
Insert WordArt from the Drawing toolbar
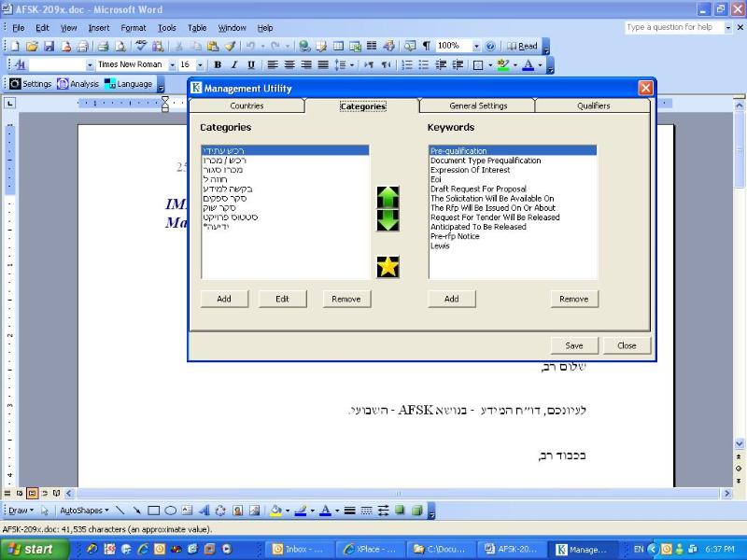click(x=204, y=511)
